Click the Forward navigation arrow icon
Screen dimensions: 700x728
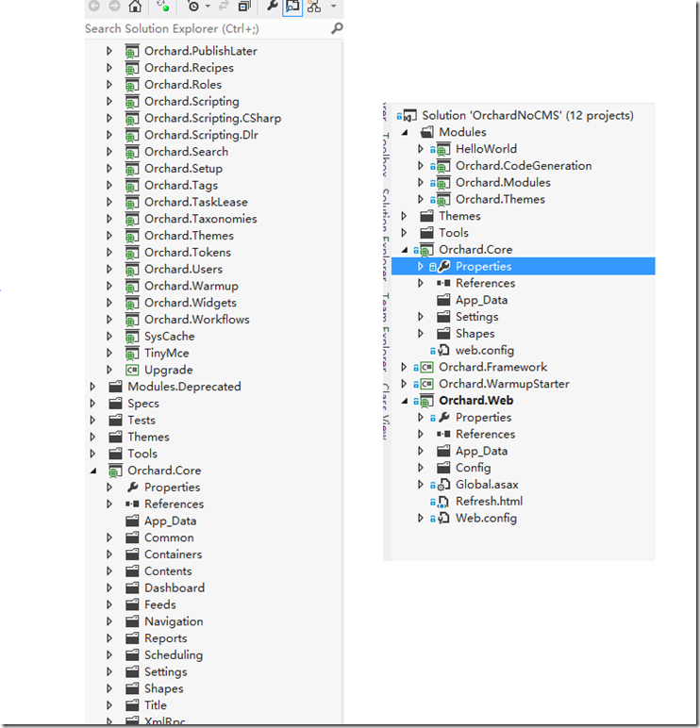pyautogui.click(x=114, y=6)
